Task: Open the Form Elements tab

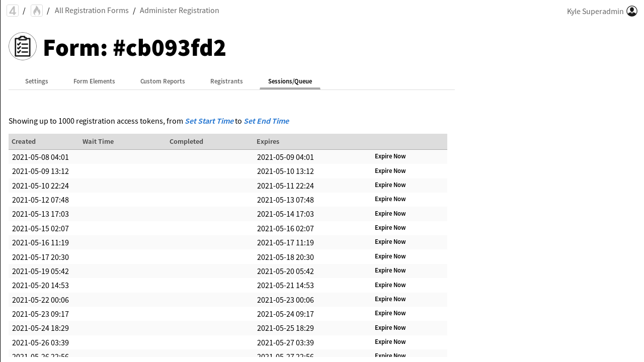Action: pos(94,81)
